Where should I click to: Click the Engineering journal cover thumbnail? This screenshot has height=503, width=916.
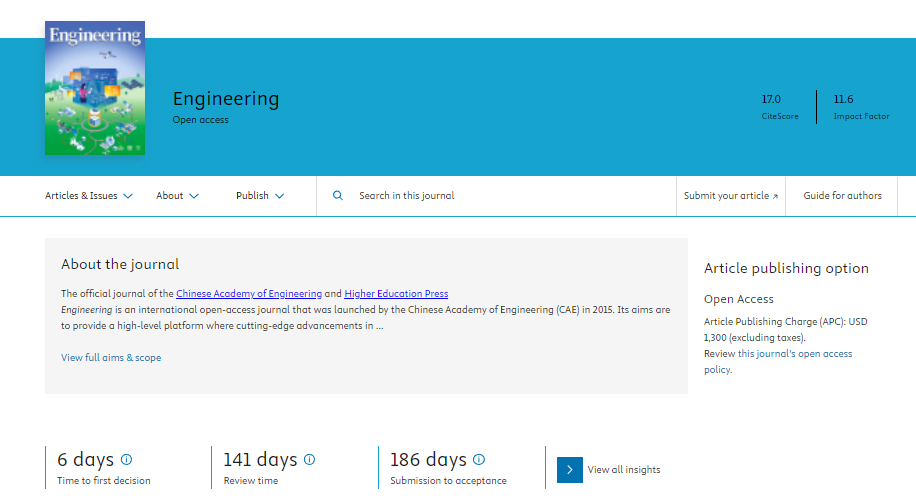tap(95, 88)
